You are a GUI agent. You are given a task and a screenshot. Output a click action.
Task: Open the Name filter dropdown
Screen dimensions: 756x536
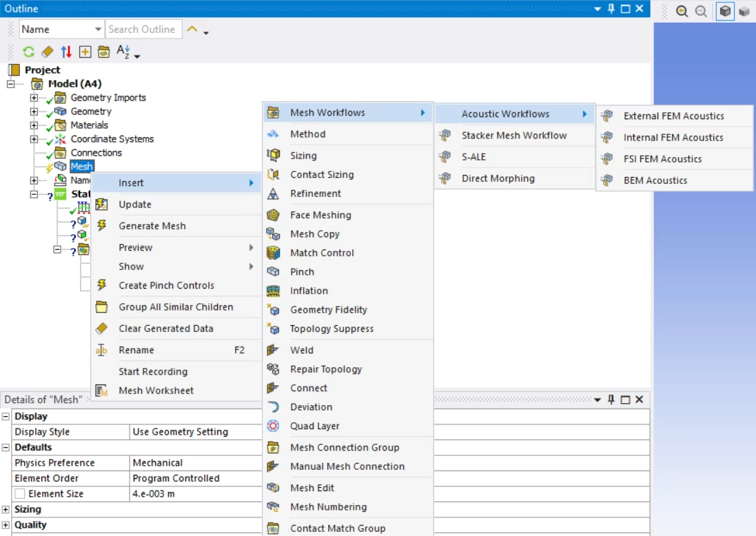97,30
